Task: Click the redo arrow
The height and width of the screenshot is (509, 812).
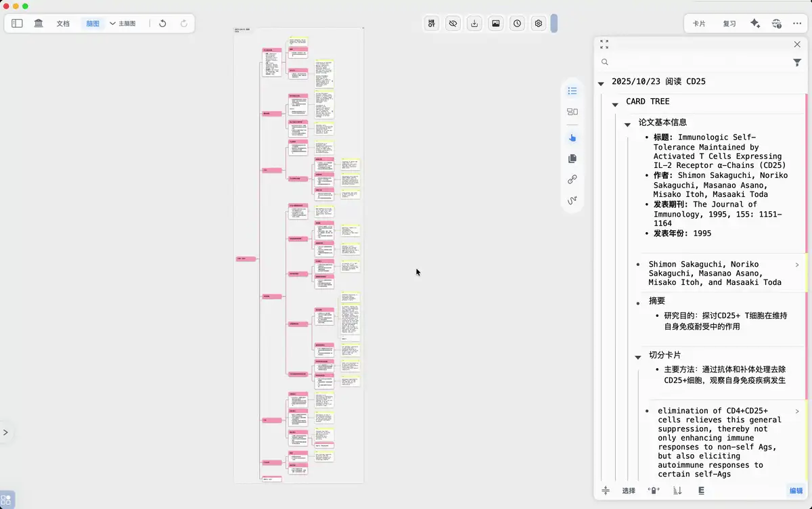Action: [184, 23]
